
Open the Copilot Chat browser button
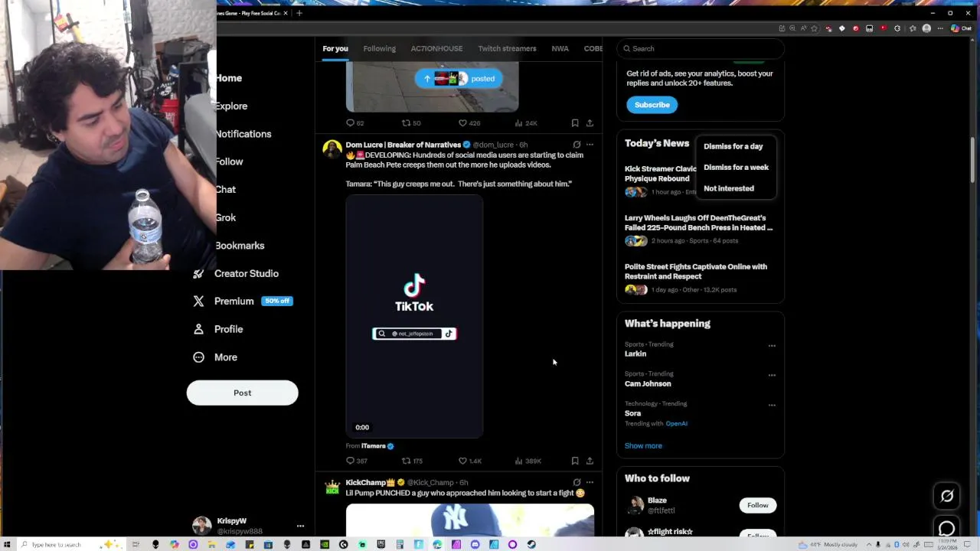(961, 28)
